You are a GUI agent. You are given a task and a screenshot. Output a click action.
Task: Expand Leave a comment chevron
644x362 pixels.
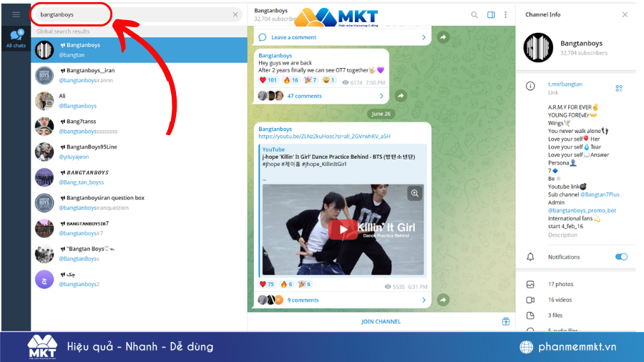(424, 37)
